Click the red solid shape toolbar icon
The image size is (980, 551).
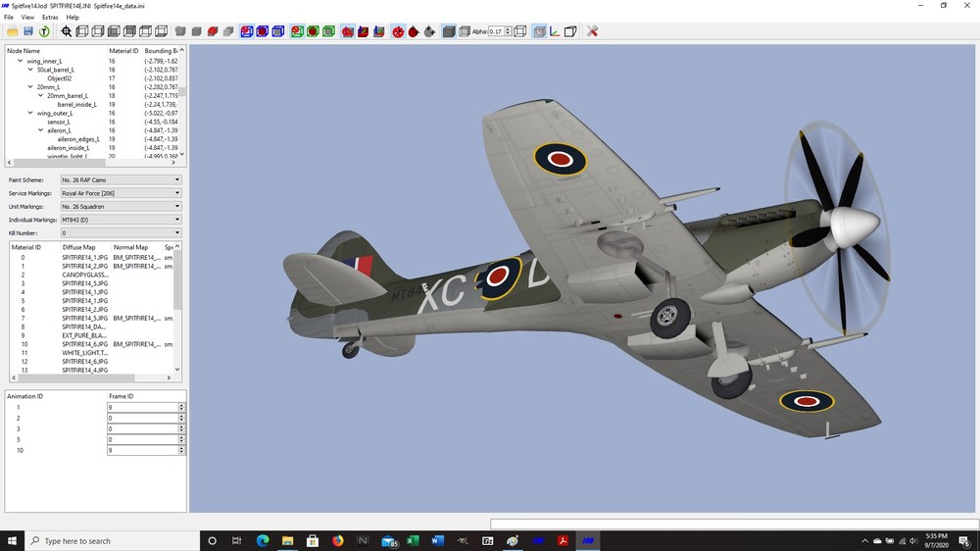pos(213,31)
